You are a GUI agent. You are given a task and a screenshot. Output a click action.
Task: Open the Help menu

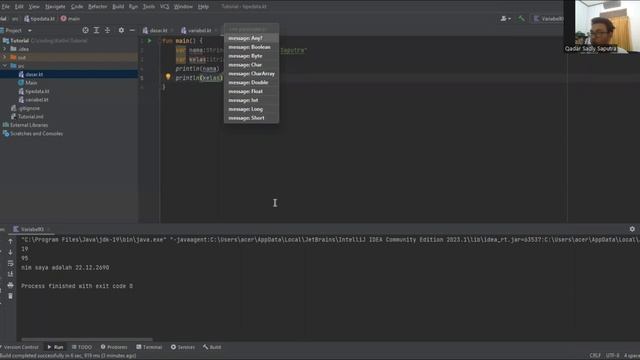[203, 7]
